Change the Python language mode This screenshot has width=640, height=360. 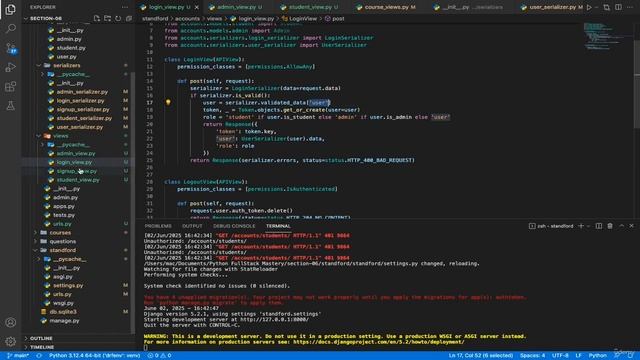[x=597, y=356]
